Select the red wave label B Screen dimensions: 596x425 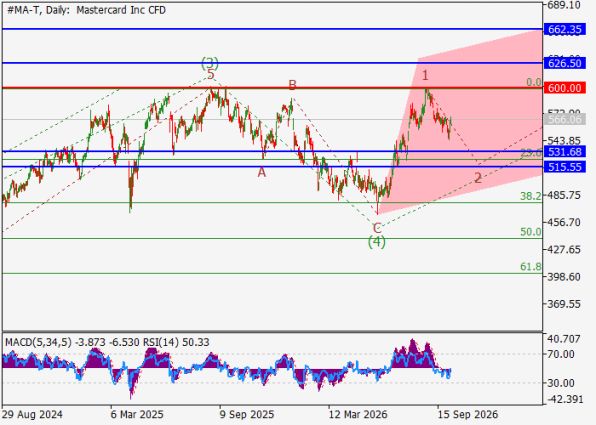point(292,85)
